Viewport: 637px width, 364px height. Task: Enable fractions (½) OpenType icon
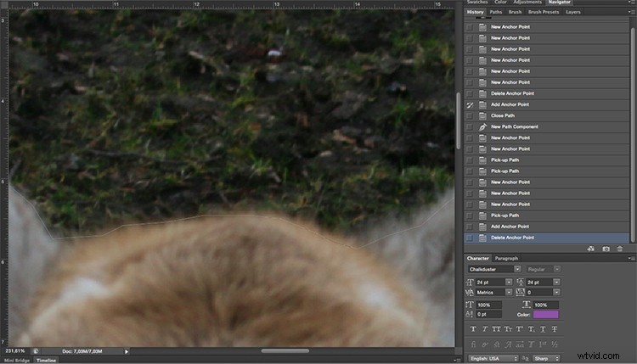point(555,344)
